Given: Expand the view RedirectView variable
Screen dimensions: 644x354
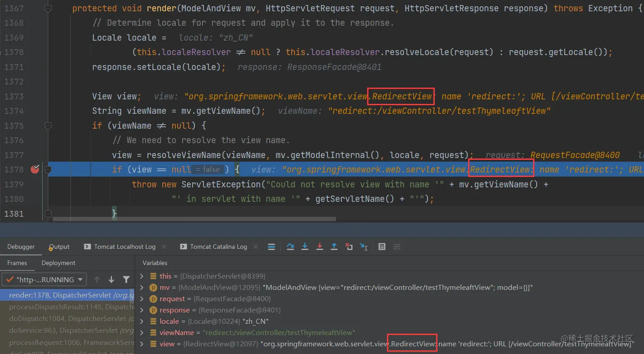Looking at the screenshot, I should (142, 344).
